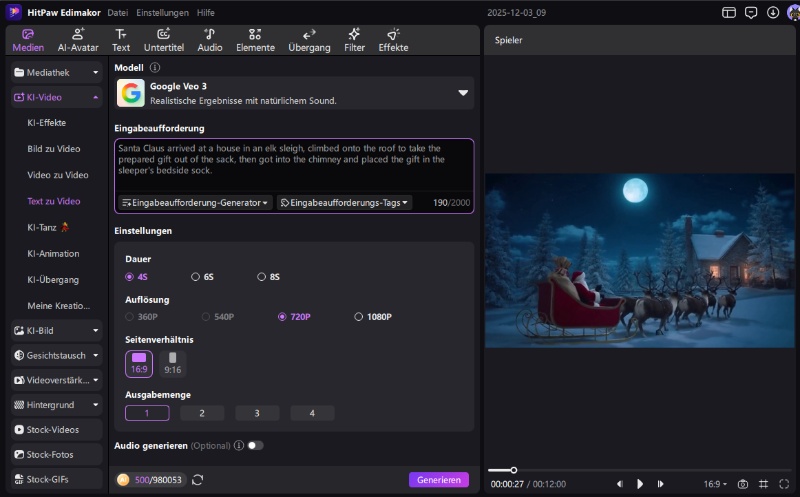Click the player progress slider handle
Screen dimensions: 800x497
point(514,470)
